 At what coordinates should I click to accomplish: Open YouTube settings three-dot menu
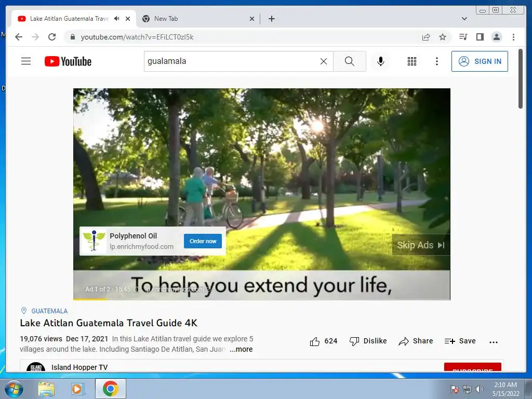[x=436, y=61]
